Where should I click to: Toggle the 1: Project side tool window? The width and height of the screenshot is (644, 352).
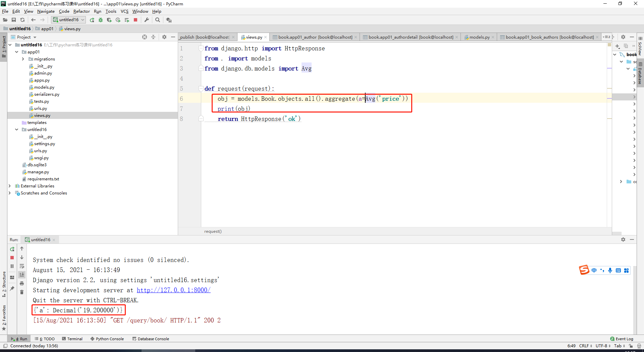coord(4,46)
